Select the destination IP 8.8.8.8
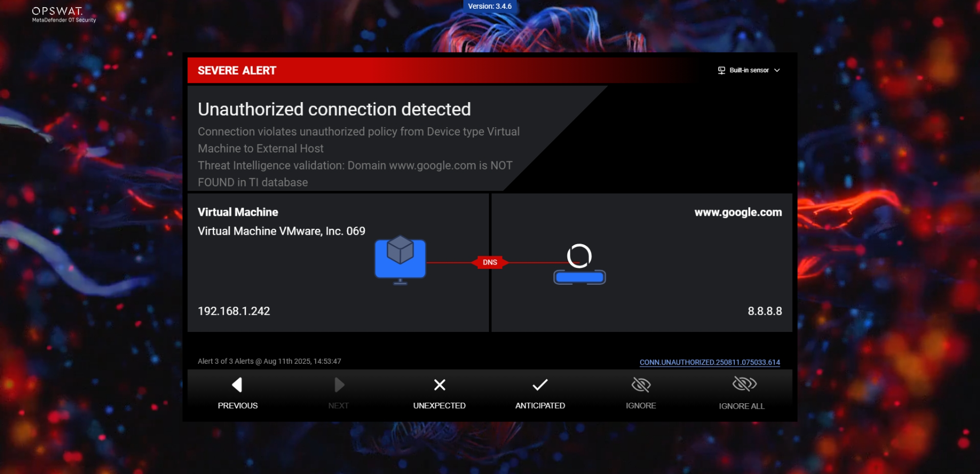 pos(765,311)
